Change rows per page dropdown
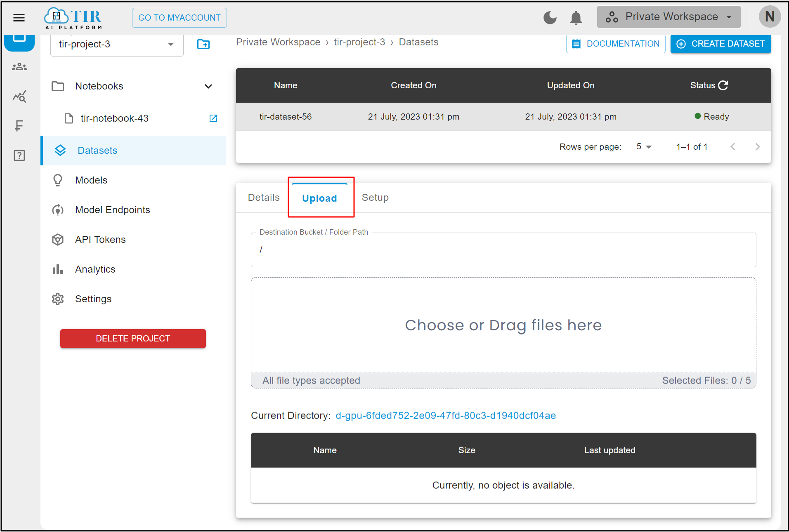789x532 pixels. point(644,147)
